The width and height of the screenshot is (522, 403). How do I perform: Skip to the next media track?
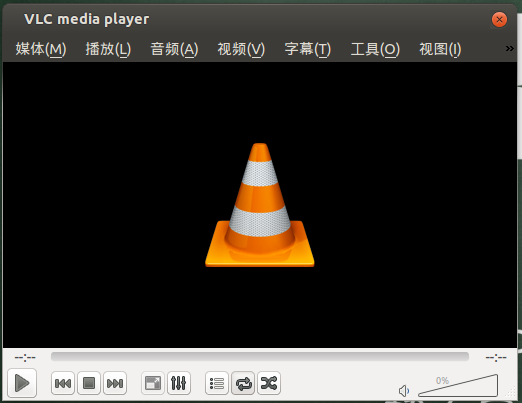tap(115, 383)
